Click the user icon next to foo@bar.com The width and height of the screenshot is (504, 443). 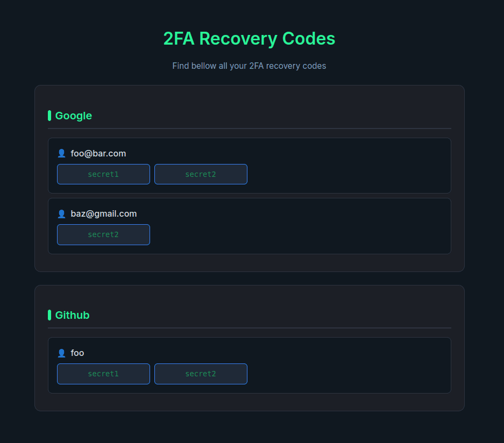click(61, 154)
